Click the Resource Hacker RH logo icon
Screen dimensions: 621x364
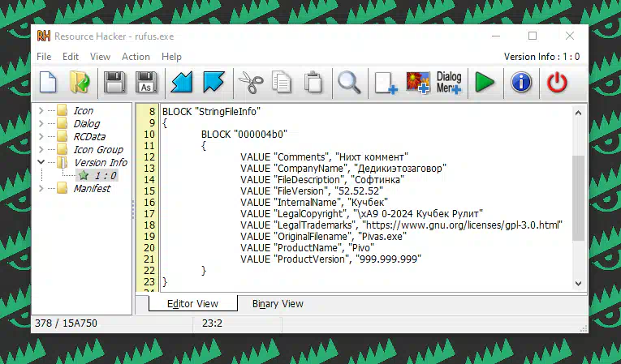44,36
